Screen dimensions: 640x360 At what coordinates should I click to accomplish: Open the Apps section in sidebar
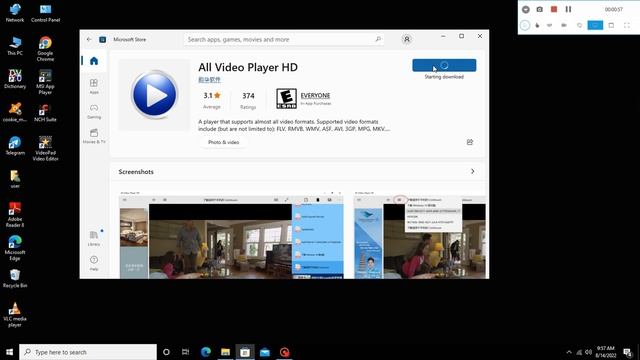(94, 86)
